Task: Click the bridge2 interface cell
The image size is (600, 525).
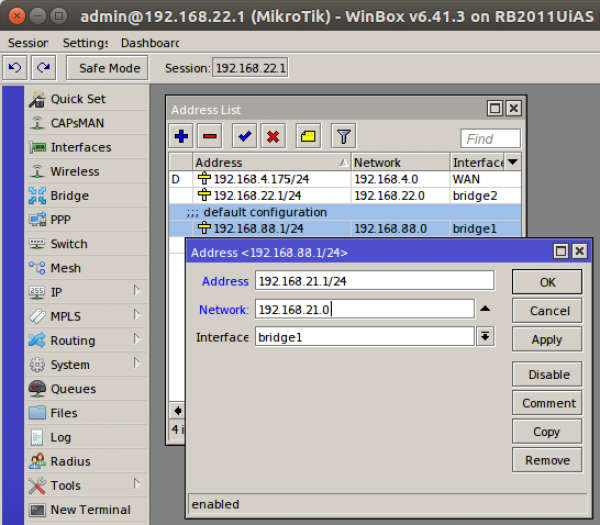Action: pos(485,196)
